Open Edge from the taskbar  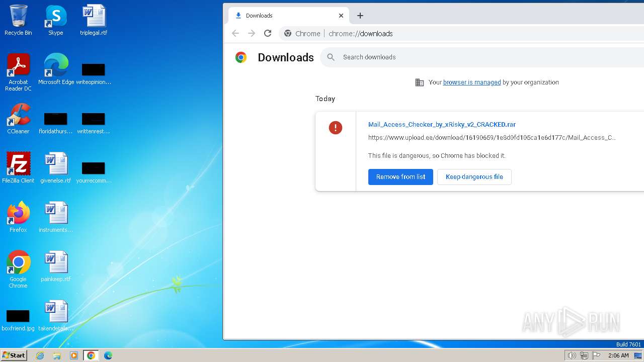click(x=108, y=355)
